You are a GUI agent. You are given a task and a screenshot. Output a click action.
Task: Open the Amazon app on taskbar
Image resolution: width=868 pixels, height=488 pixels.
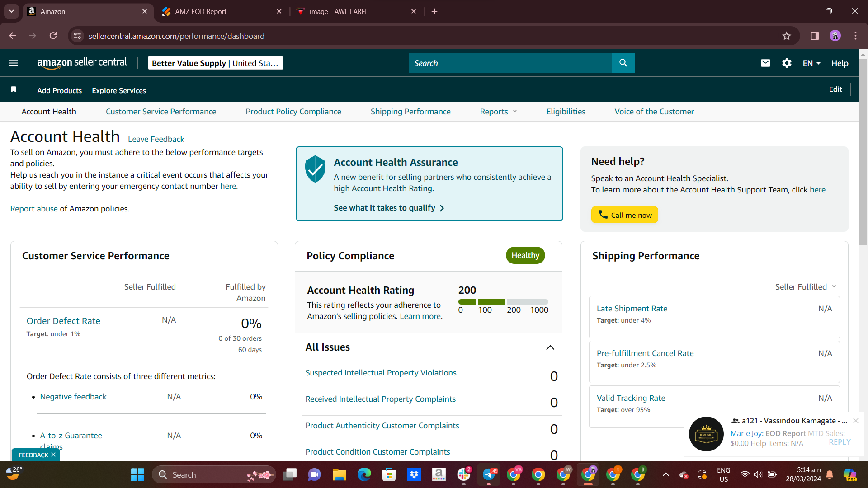439,475
